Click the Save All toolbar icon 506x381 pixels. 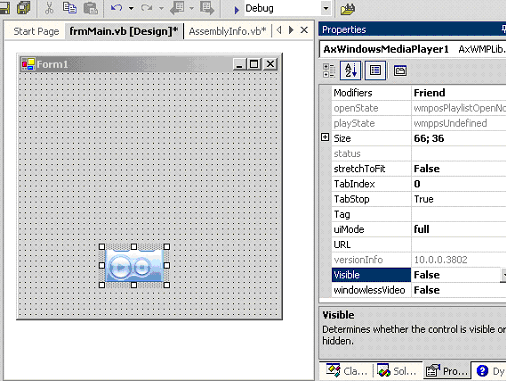coord(23,8)
